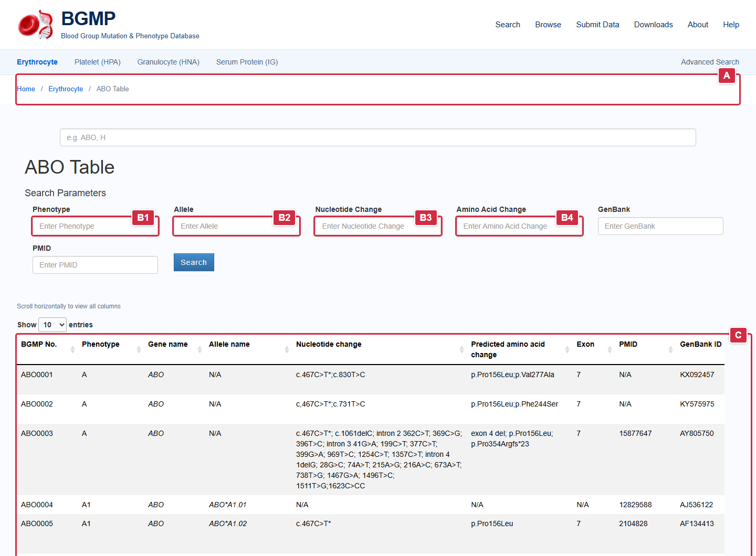Click the BGMP red blood cell logo
This screenshot has height=556, width=756.
point(35,25)
